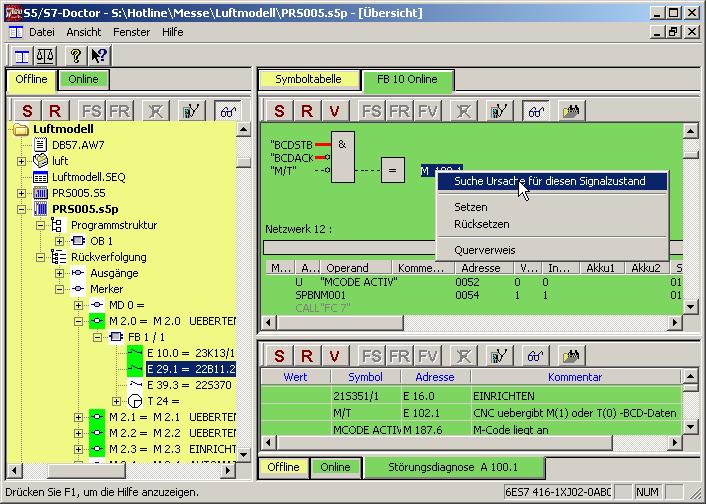Click the scales compare icon in main toolbar

pos(46,54)
